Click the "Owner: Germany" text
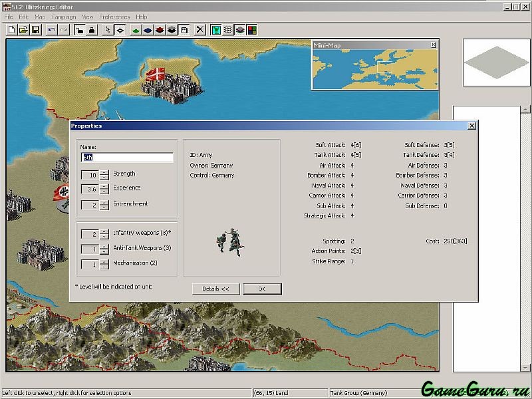 point(211,165)
